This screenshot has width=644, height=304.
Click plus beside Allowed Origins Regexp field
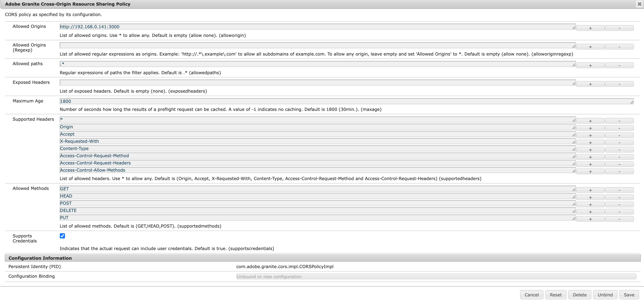coord(590,47)
